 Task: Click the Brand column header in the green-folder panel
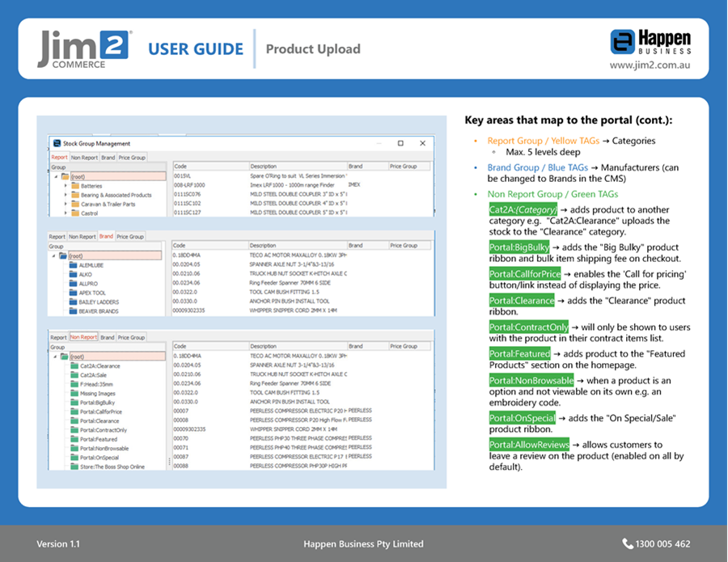tap(368, 346)
